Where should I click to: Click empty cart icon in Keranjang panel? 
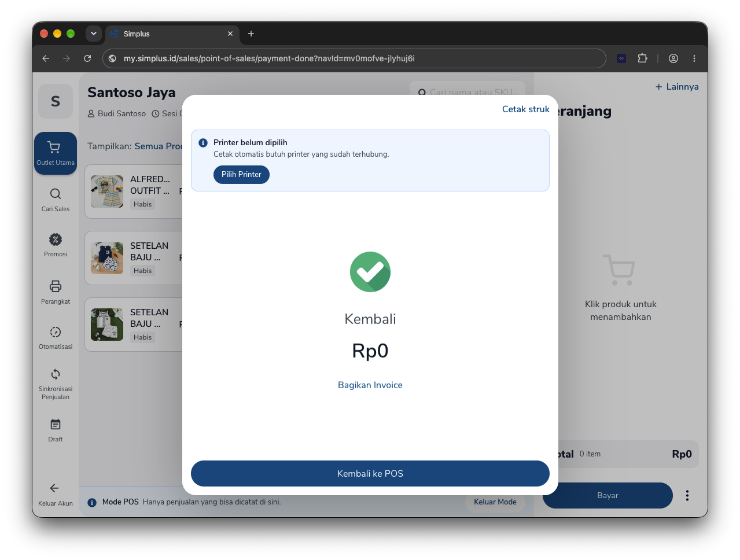[x=619, y=270]
